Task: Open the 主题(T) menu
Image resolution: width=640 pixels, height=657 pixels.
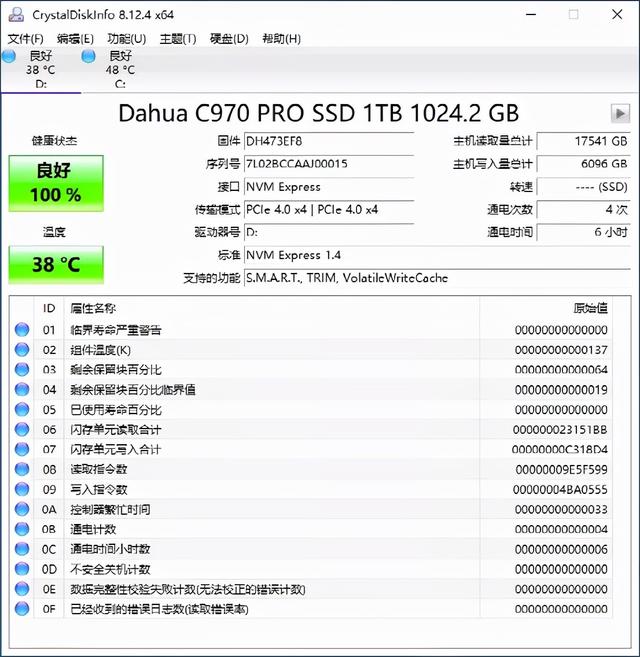Action: pos(178,39)
